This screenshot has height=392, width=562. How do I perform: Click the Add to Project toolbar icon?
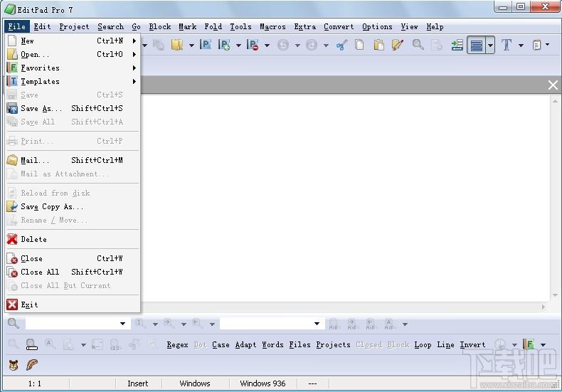[224, 45]
